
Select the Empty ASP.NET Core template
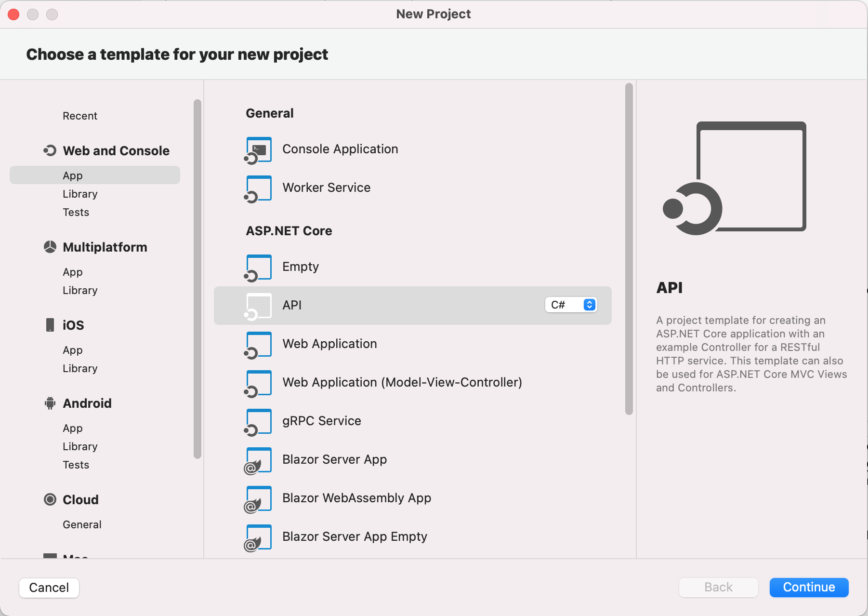[301, 267]
